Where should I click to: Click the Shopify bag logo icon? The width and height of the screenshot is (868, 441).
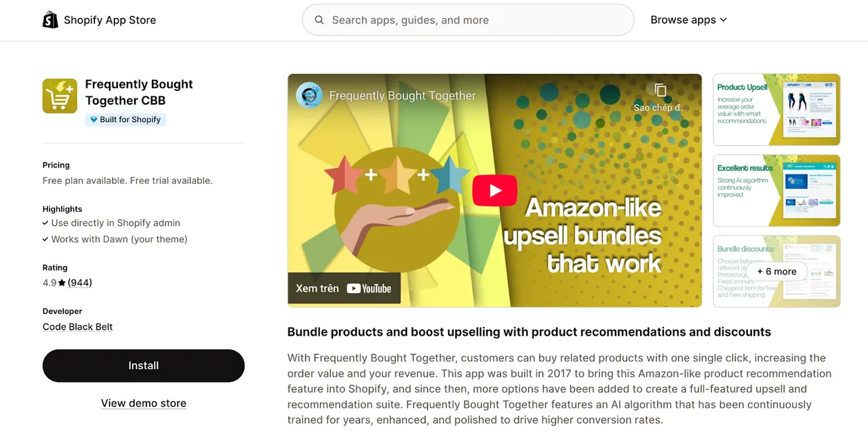50,20
